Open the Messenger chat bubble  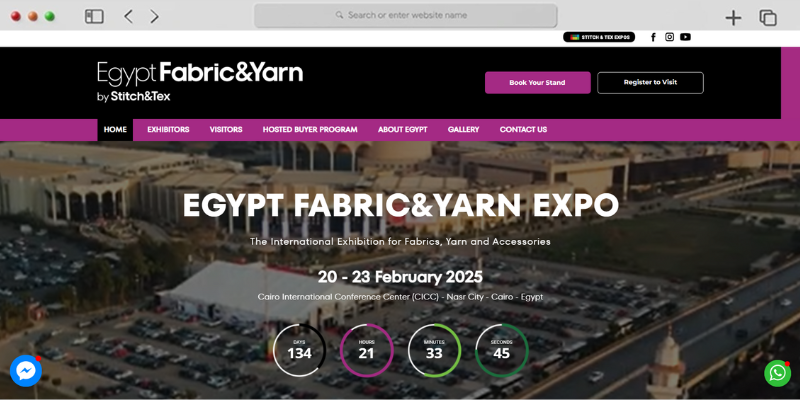26,370
